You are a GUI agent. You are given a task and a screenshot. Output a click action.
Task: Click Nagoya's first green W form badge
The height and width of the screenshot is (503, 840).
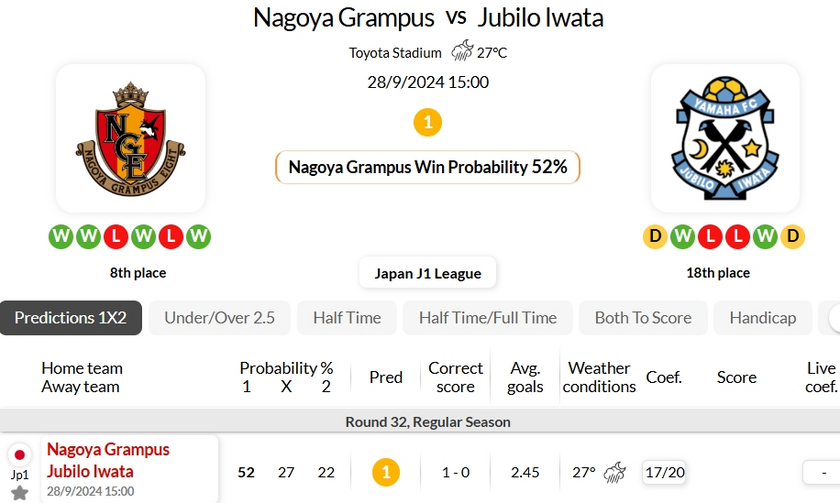pos(61,237)
